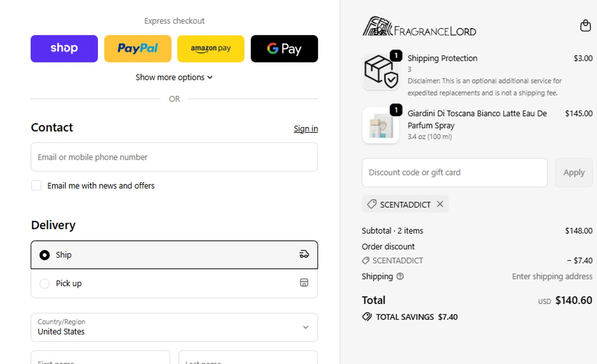
Task: Click the FragranceLord store logo
Action: click(419, 26)
